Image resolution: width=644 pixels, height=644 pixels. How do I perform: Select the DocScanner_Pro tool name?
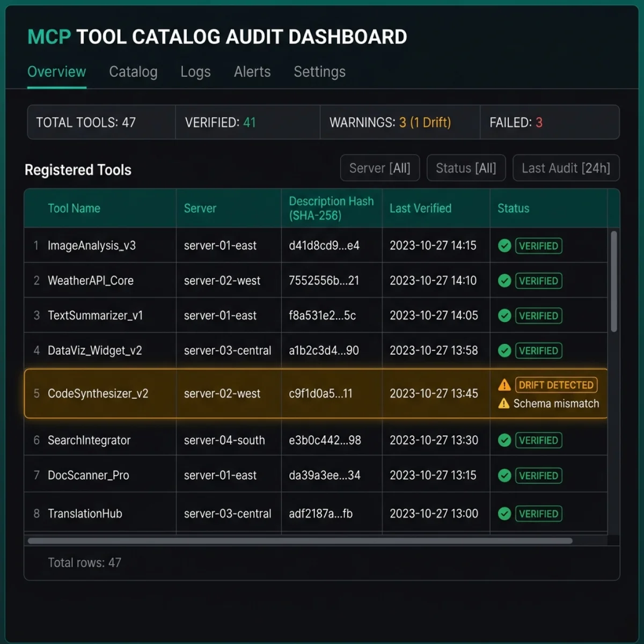click(89, 475)
